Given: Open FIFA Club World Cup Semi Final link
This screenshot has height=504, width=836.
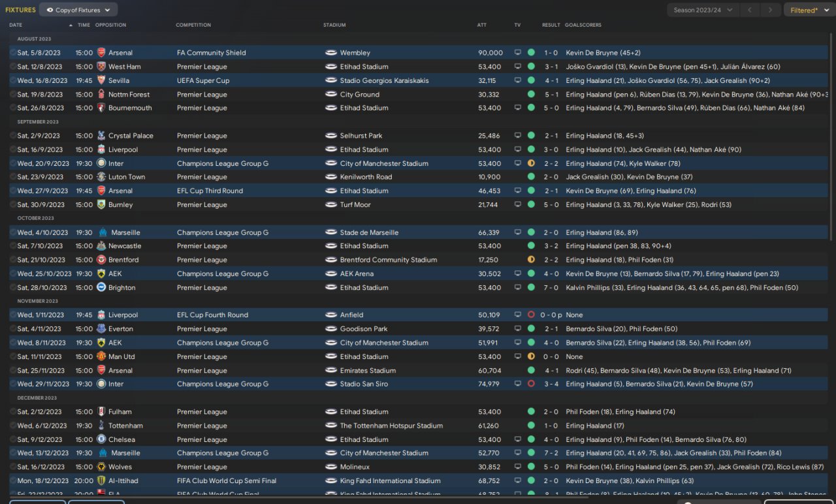Looking at the screenshot, I should point(227,480).
